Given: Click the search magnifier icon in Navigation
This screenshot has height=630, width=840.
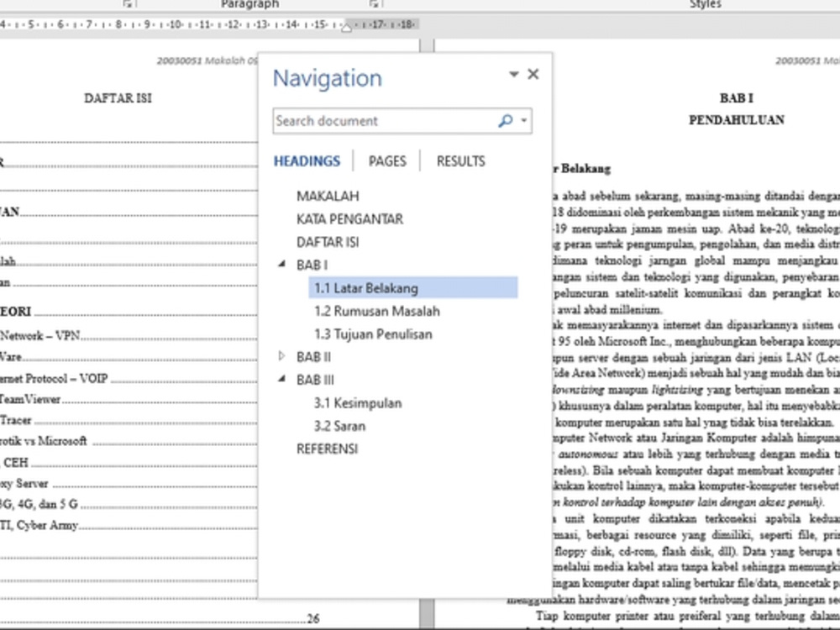Looking at the screenshot, I should pyautogui.click(x=505, y=121).
